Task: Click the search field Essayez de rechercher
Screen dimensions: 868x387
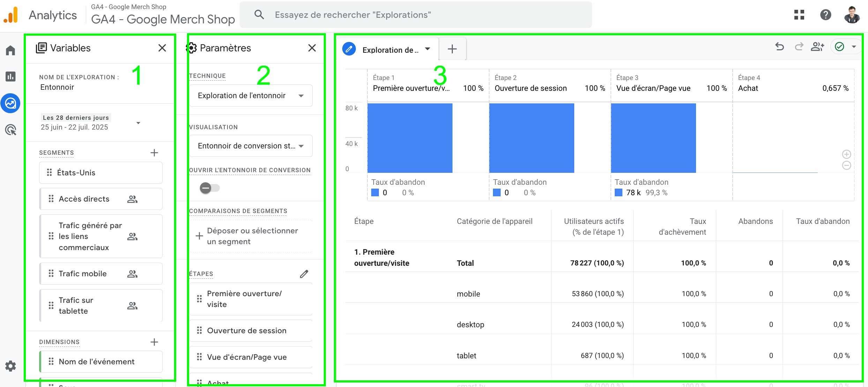Action: [x=416, y=15]
